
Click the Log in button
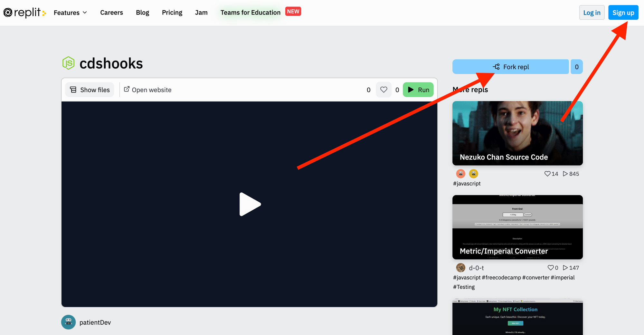point(592,13)
